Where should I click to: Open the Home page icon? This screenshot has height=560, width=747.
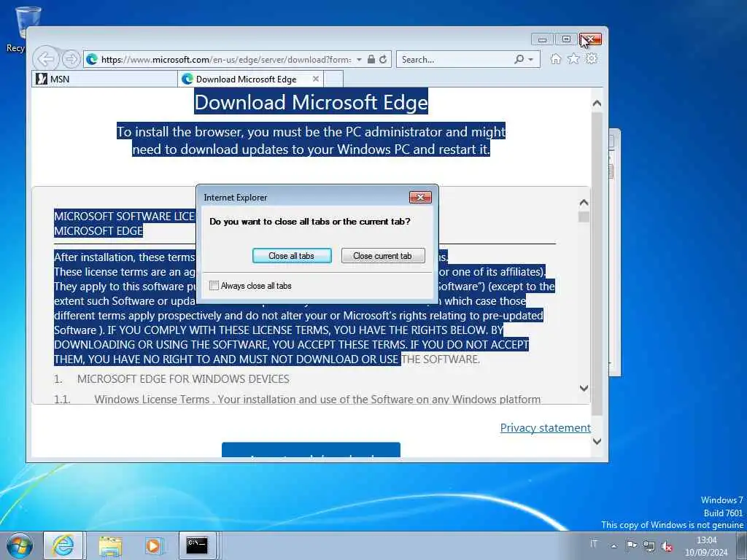coord(555,59)
